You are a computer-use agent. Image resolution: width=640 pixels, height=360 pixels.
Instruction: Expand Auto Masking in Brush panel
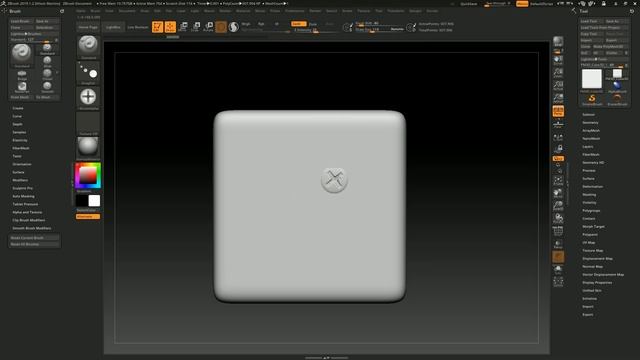click(x=23, y=196)
